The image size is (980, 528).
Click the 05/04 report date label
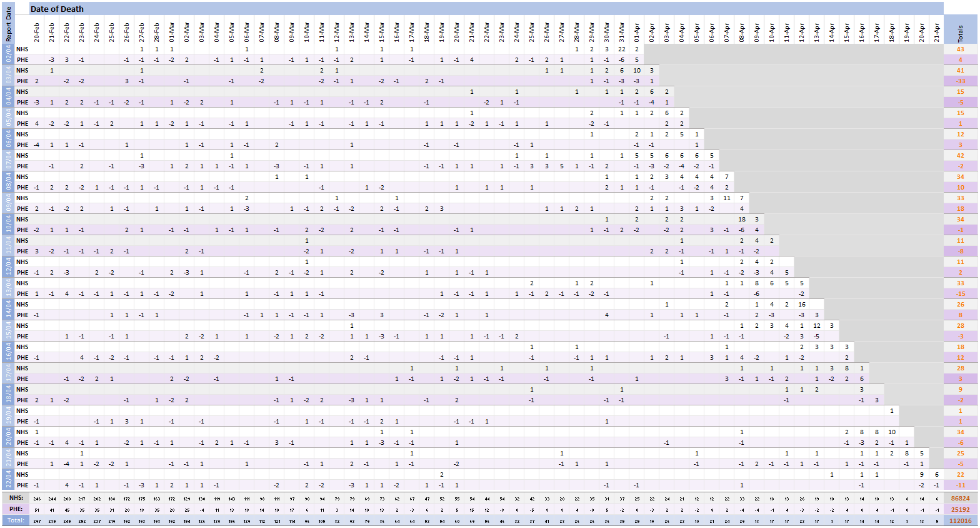(9, 118)
